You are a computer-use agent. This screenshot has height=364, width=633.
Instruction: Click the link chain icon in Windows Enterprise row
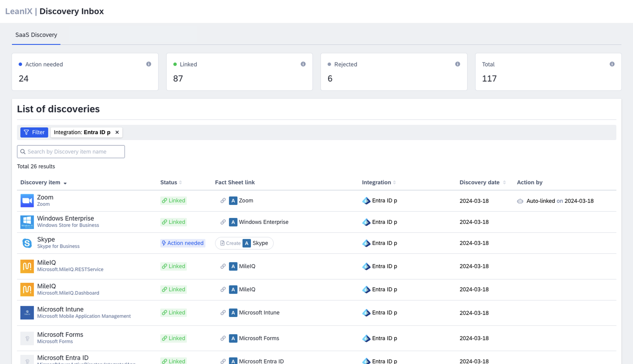coord(223,222)
